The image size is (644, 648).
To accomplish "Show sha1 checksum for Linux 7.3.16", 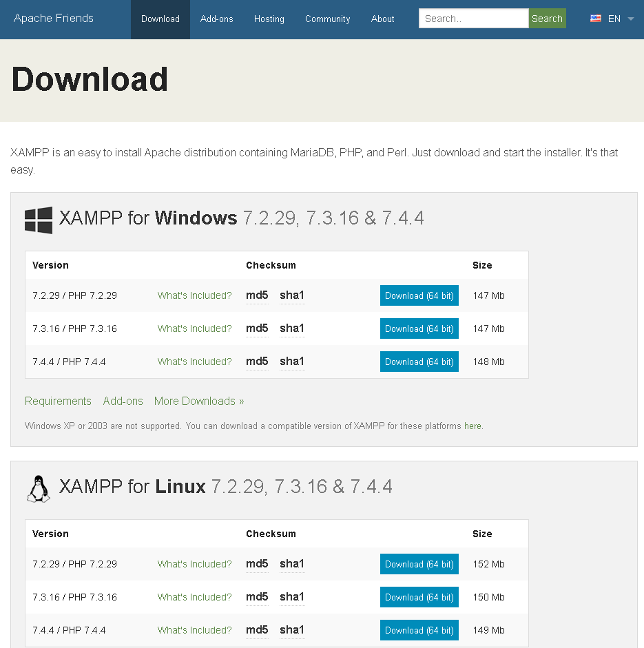I will [292, 597].
